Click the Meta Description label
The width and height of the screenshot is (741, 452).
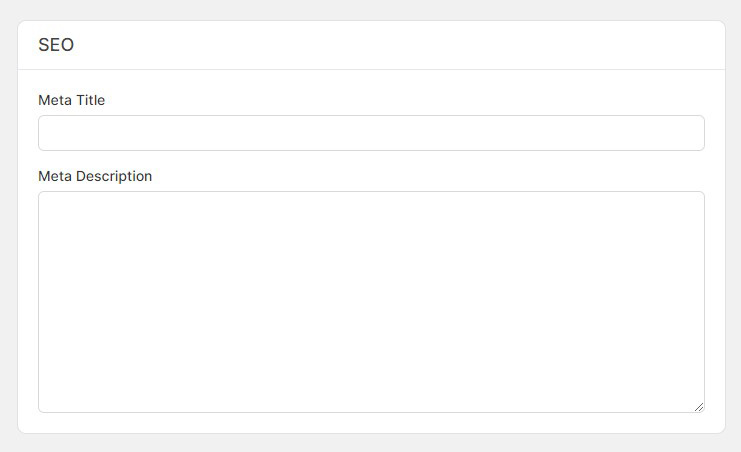click(95, 176)
